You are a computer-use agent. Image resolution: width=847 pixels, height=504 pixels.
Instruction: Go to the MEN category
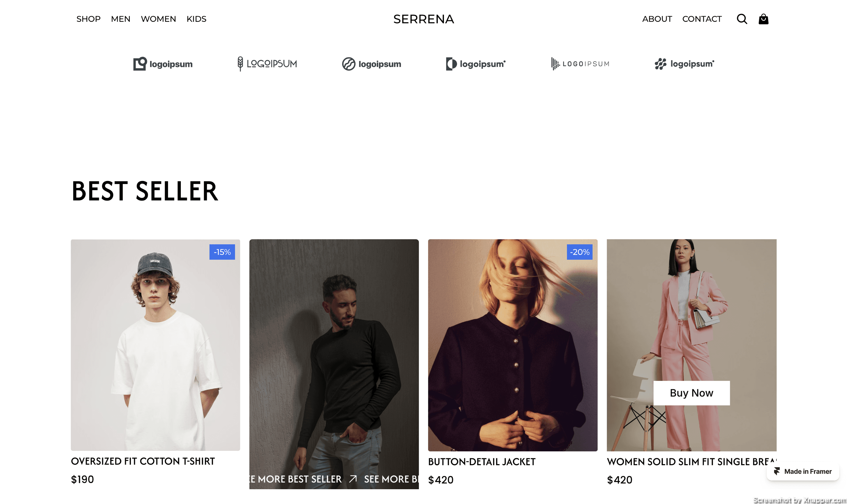click(x=121, y=19)
